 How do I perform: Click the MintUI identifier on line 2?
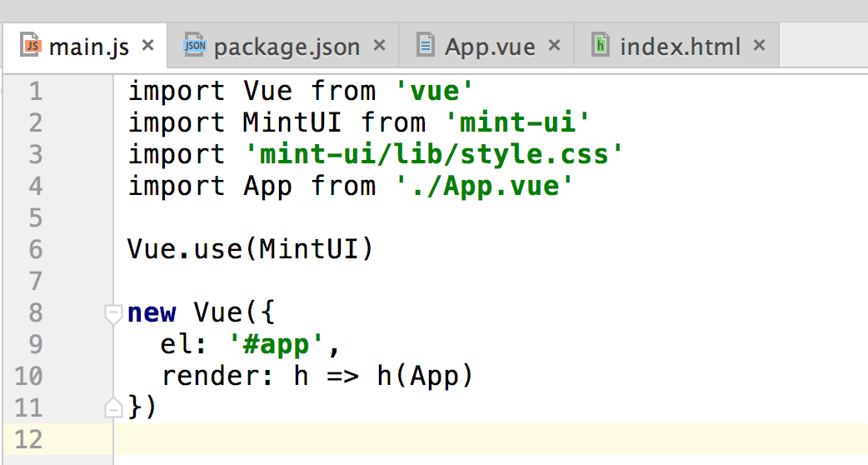point(292,122)
